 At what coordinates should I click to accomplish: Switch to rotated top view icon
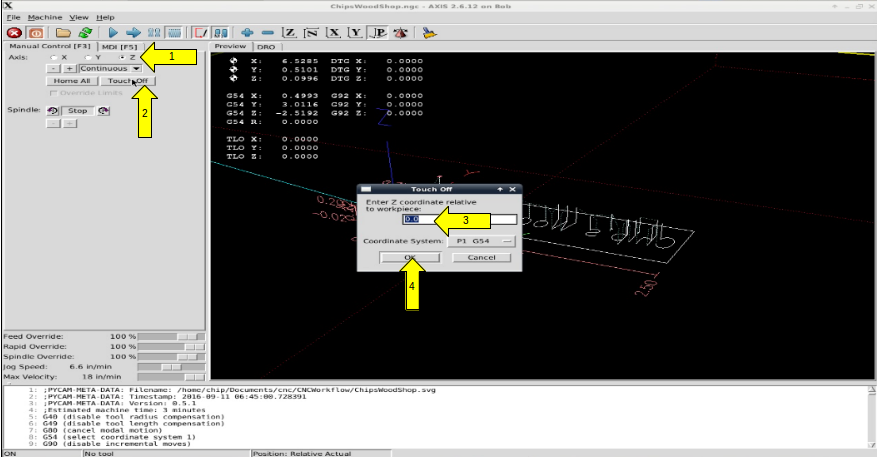pos(311,33)
